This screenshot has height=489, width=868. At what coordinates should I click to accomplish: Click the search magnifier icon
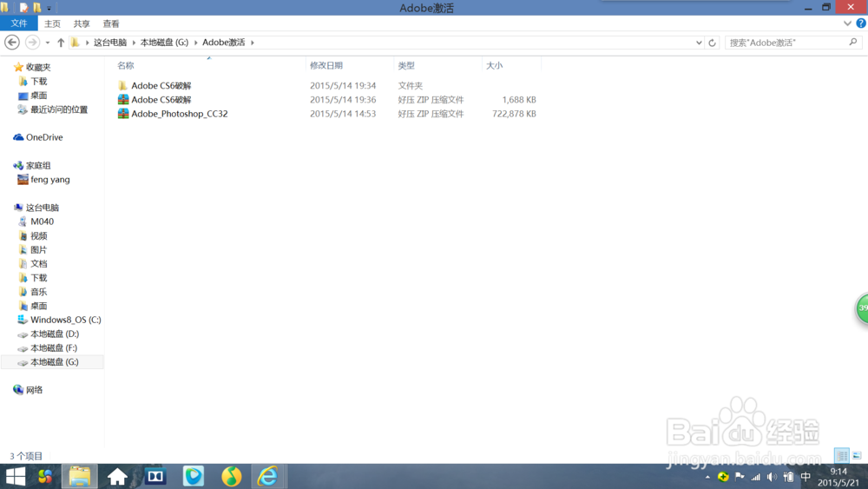[853, 42]
